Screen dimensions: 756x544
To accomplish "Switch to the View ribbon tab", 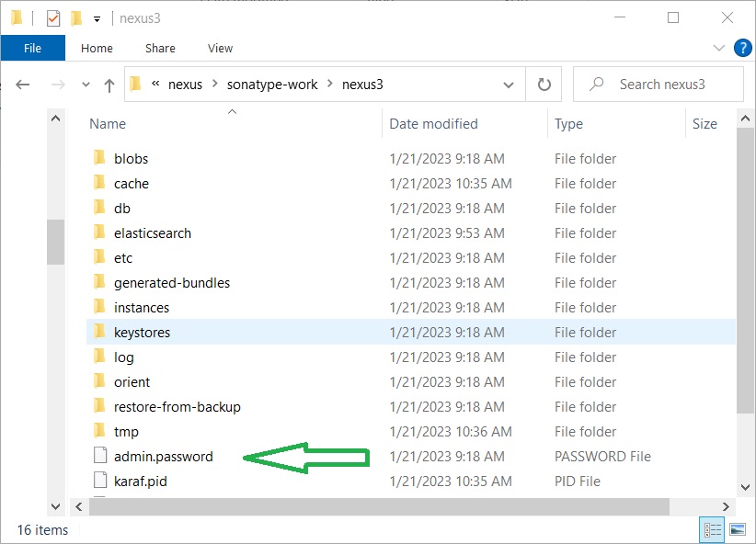I will coord(220,48).
